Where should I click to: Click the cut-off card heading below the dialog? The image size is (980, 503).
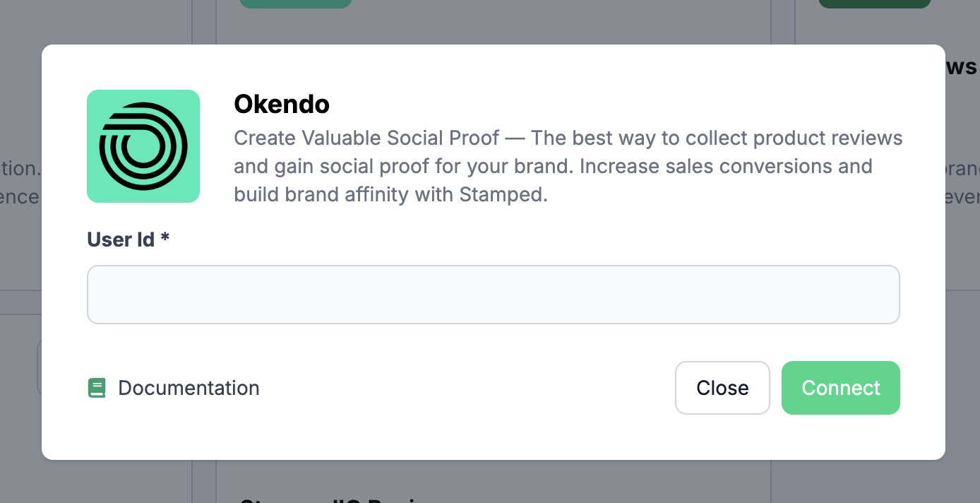(332, 499)
